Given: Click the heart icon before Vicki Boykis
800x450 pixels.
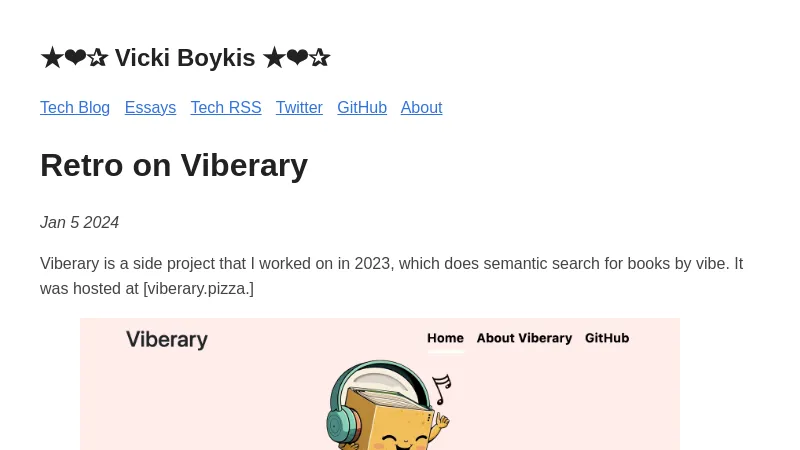Looking at the screenshot, I should coord(75,58).
